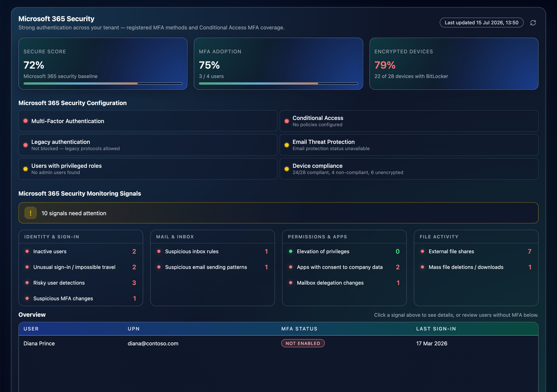The image size is (557, 392).
Task: Open the Suspicious MFA changes signal
Action: click(x=81, y=299)
